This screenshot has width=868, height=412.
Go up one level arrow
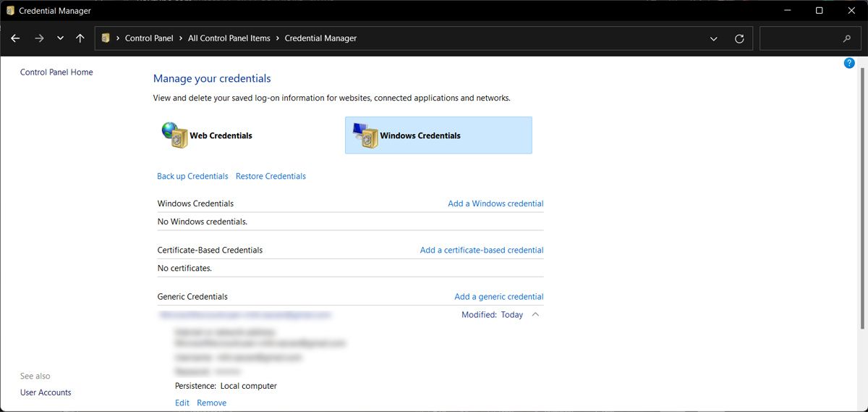(x=80, y=38)
